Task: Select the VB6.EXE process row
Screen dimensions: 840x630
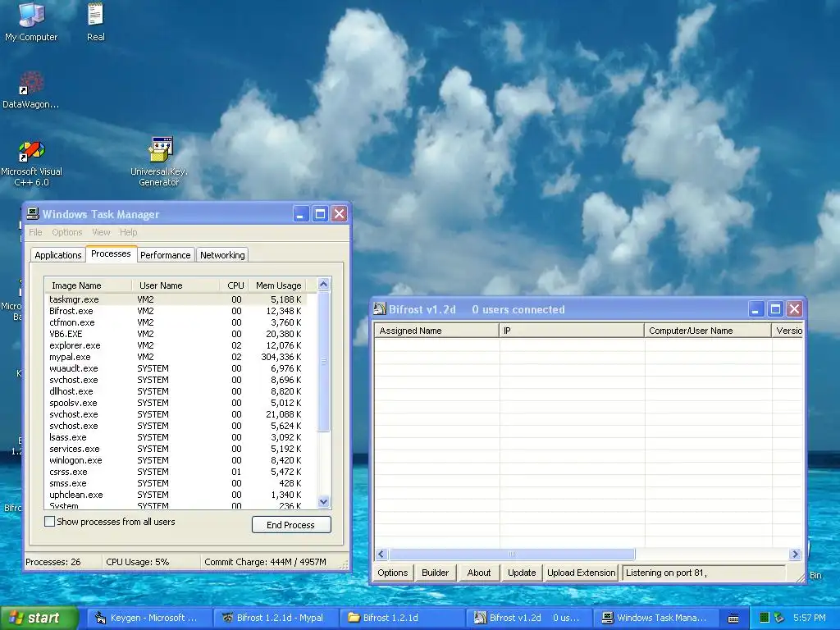Action: 176,334
